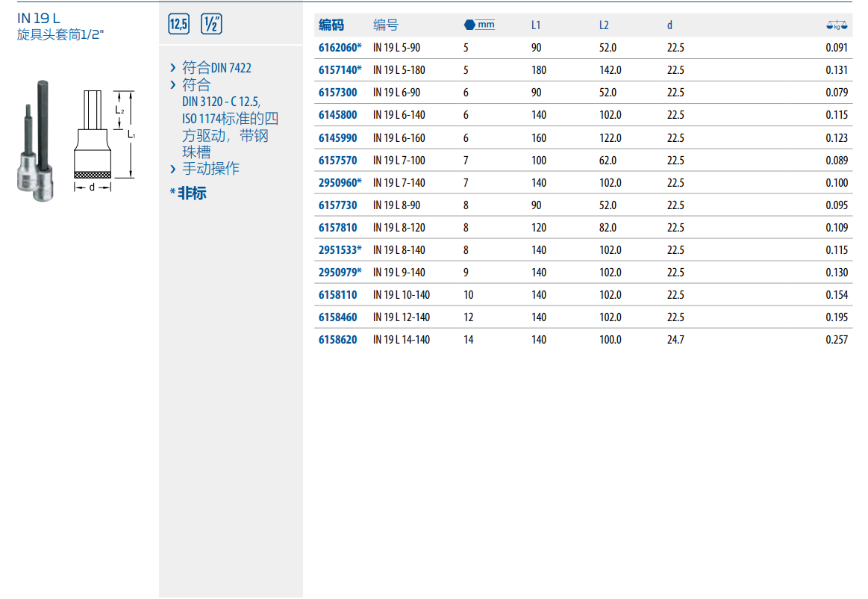Image resolution: width=868 pixels, height=599 pixels.
Task: Click the 1/2 inch drive icon
Action: point(212,24)
